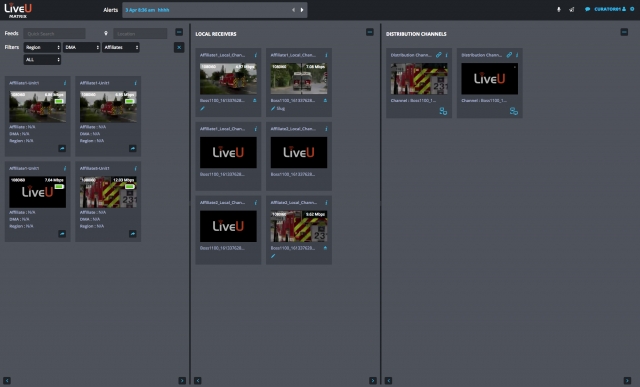640x387 pixels.
Task: Open the ALL filter dropdown
Action: (x=42, y=60)
